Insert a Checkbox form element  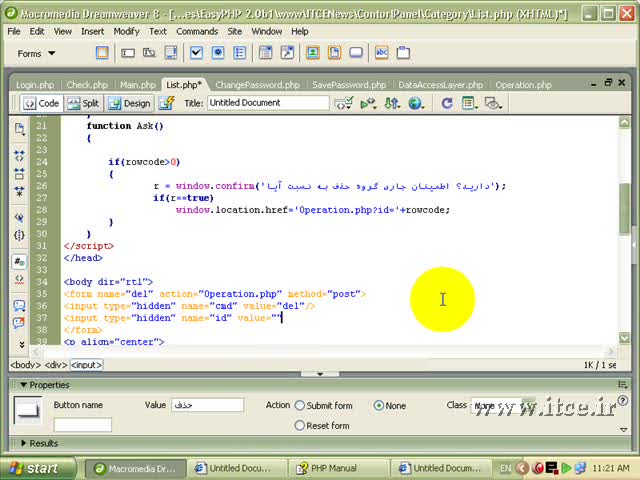point(196,53)
